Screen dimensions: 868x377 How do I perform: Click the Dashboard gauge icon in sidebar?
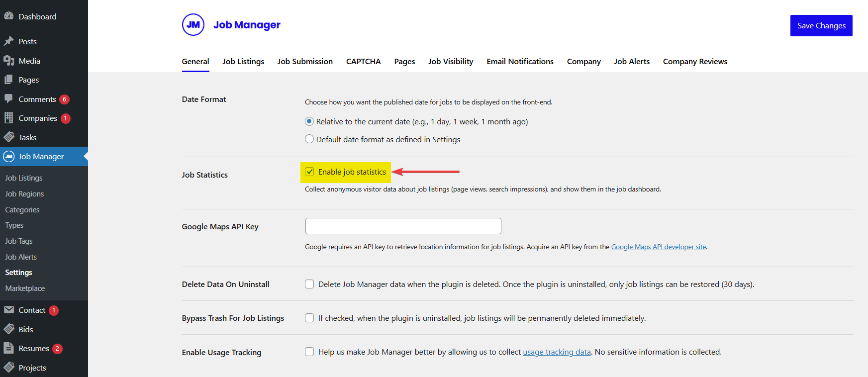click(x=8, y=16)
